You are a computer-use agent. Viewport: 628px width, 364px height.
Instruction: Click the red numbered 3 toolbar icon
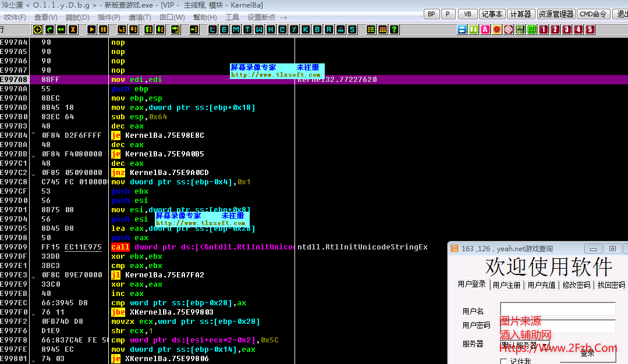click(567, 29)
